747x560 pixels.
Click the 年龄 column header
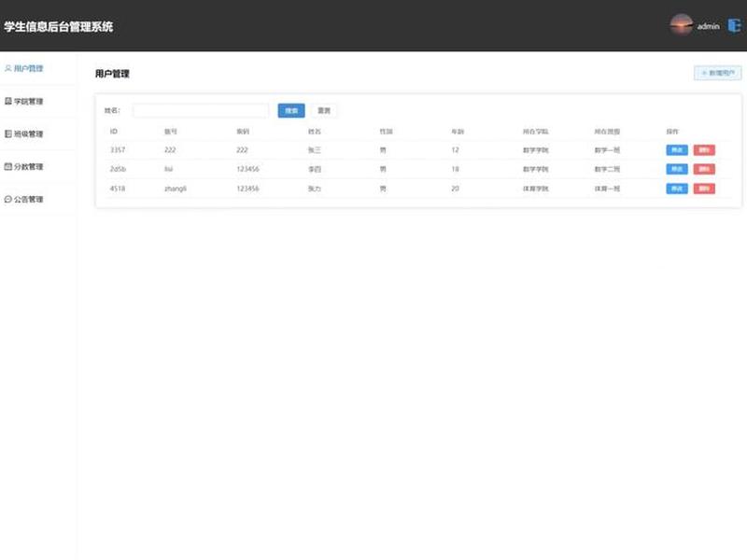[x=458, y=132]
